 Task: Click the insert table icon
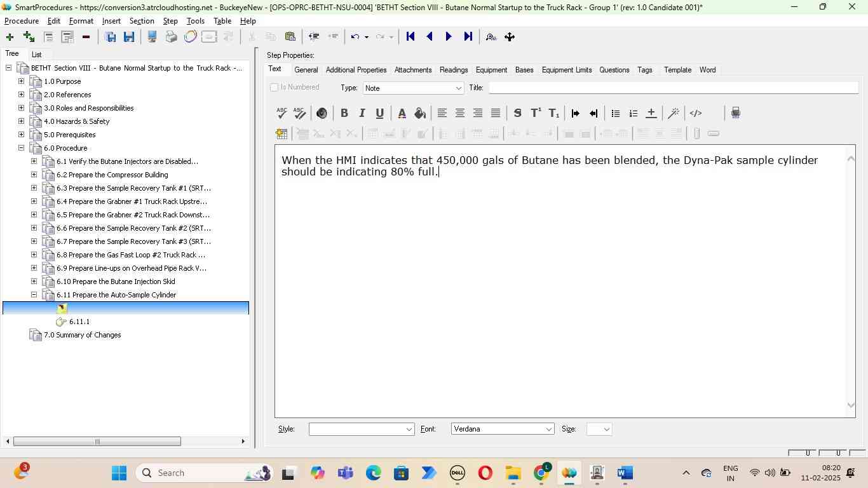281,133
